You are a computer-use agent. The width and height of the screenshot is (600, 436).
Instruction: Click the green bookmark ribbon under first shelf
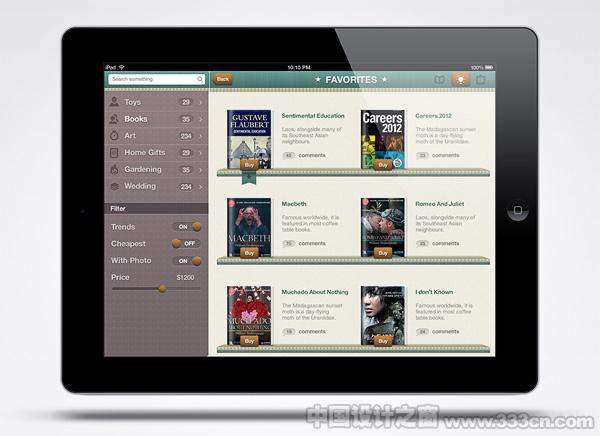(x=249, y=178)
